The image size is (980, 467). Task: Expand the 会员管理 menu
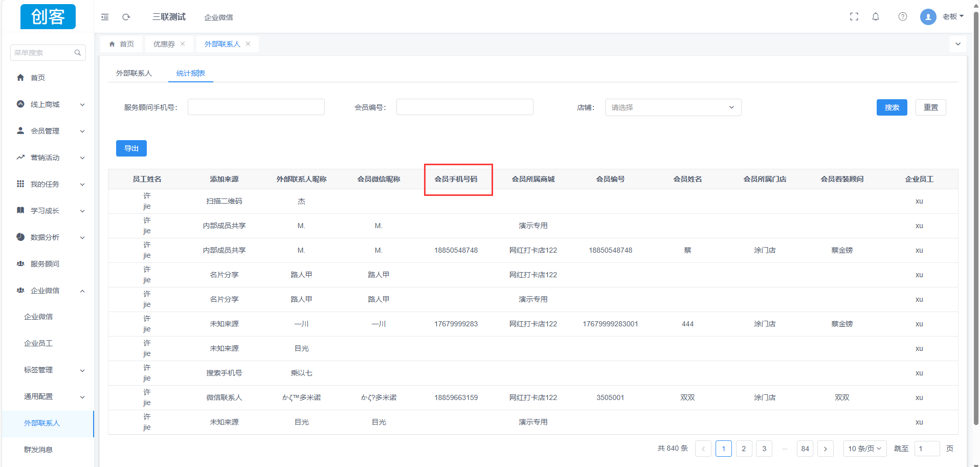[48, 131]
